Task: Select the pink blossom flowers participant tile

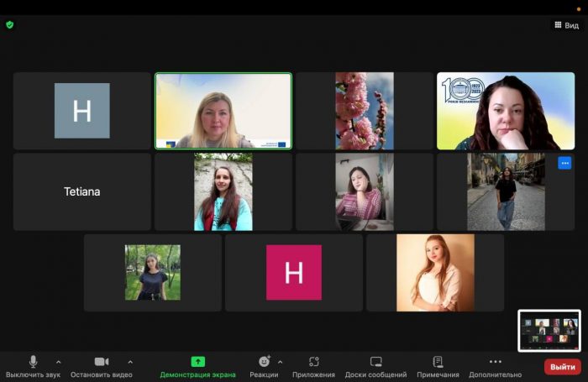Action: point(365,111)
